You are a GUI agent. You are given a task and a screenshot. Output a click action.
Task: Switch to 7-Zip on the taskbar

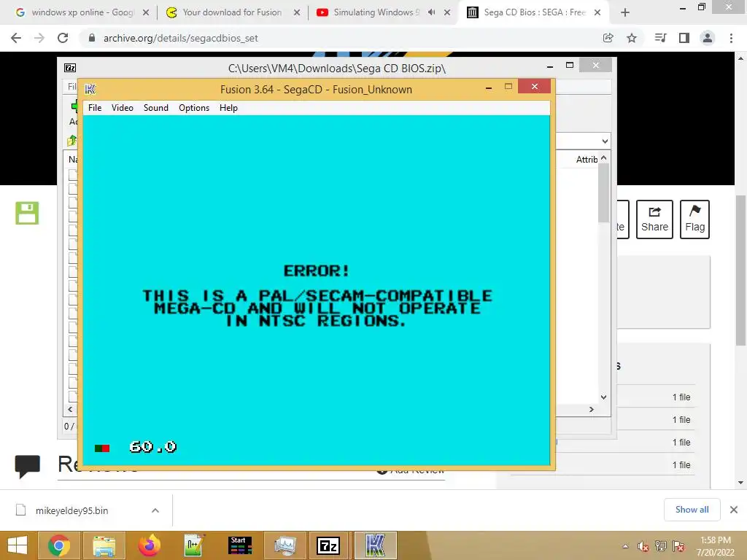[x=329, y=545]
